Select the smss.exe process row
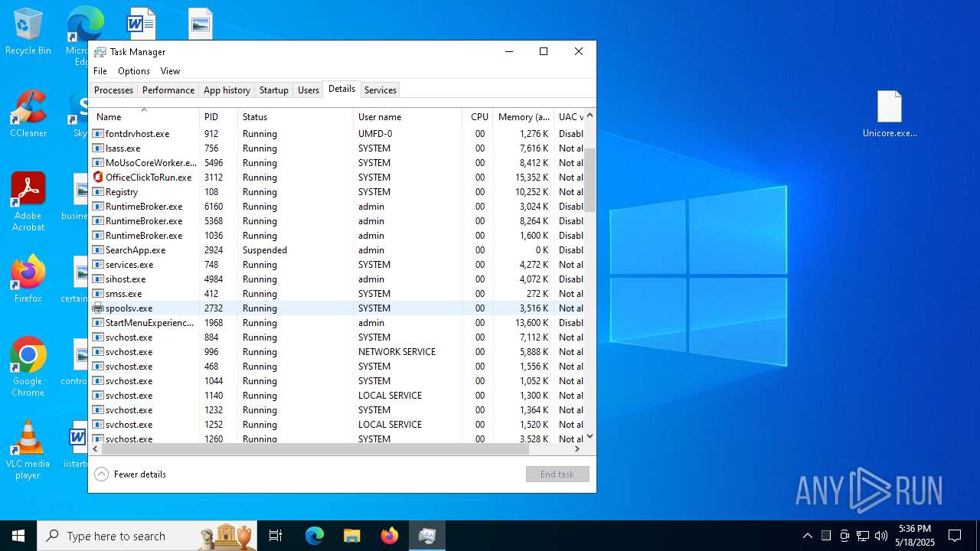This screenshot has width=980, height=551. (337, 294)
